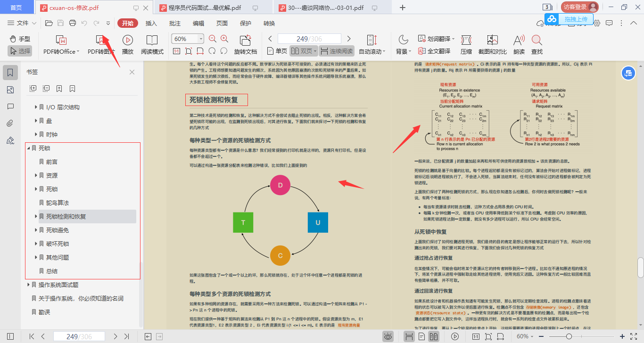The image size is (644, 343).
Task: Switch to 单页 single page view
Action: pos(277,51)
